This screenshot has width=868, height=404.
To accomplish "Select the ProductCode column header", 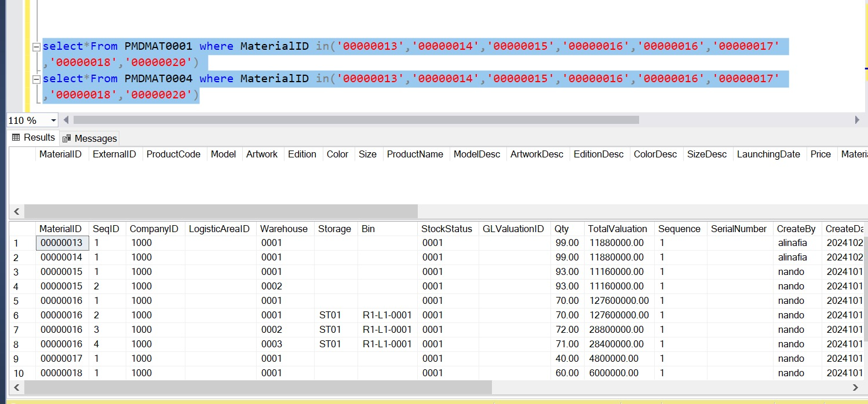I will tap(173, 155).
